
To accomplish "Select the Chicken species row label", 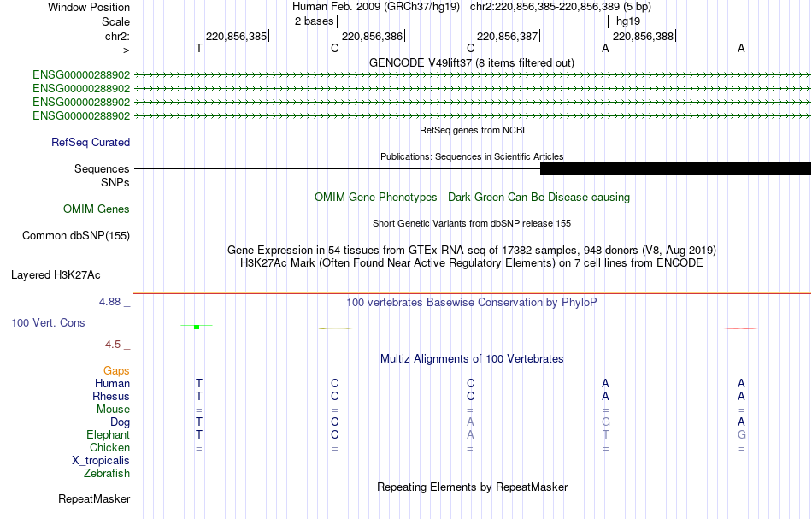I will tap(109, 447).
